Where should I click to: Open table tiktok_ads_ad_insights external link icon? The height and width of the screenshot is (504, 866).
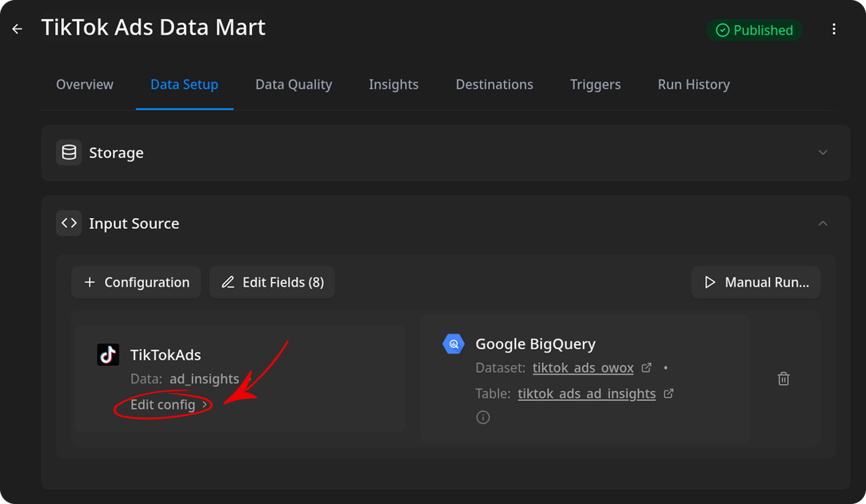point(669,394)
